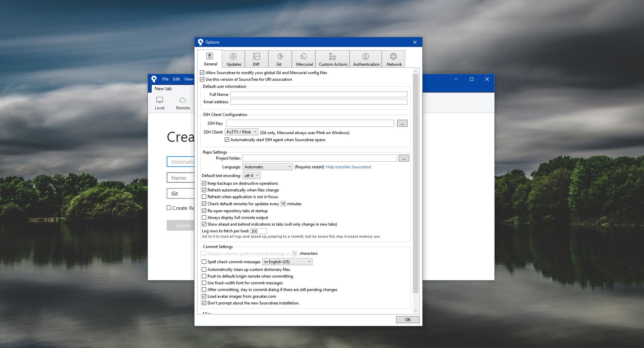
Task: Maximize the Sourcetree main window
Action: point(471,79)
